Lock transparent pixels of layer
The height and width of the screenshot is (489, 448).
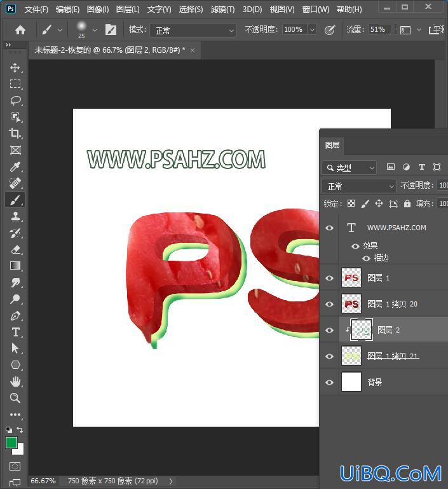351,203
